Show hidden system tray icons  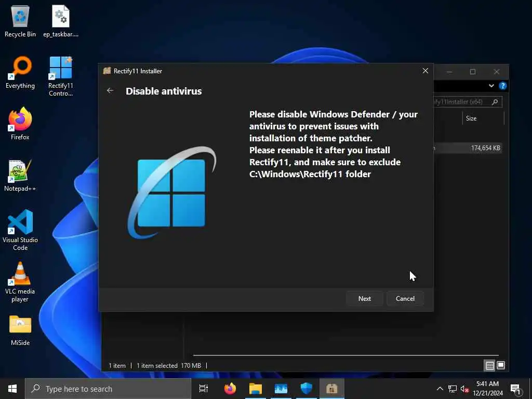[x=440, y=389]
